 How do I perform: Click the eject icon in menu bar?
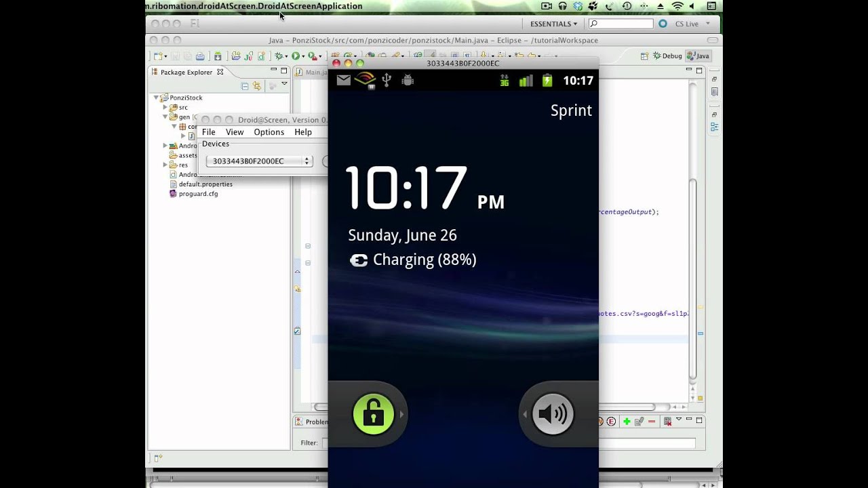660,6
